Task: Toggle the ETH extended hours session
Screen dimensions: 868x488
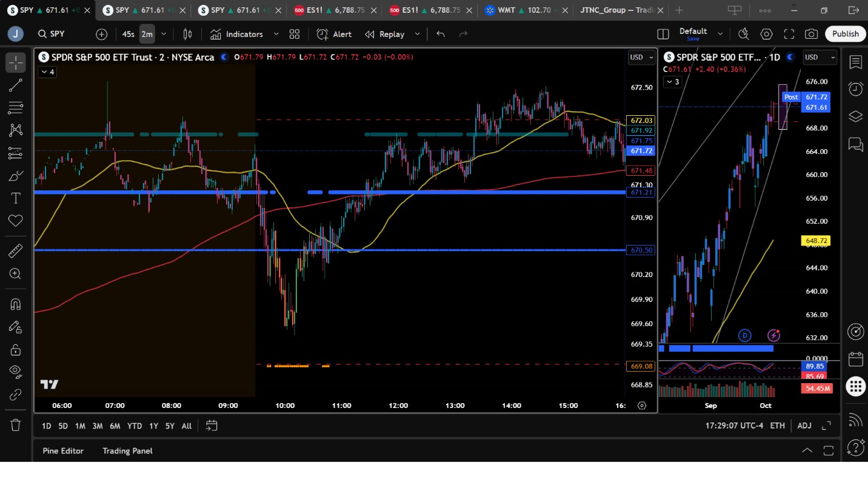Action: (x=777, y=426)
